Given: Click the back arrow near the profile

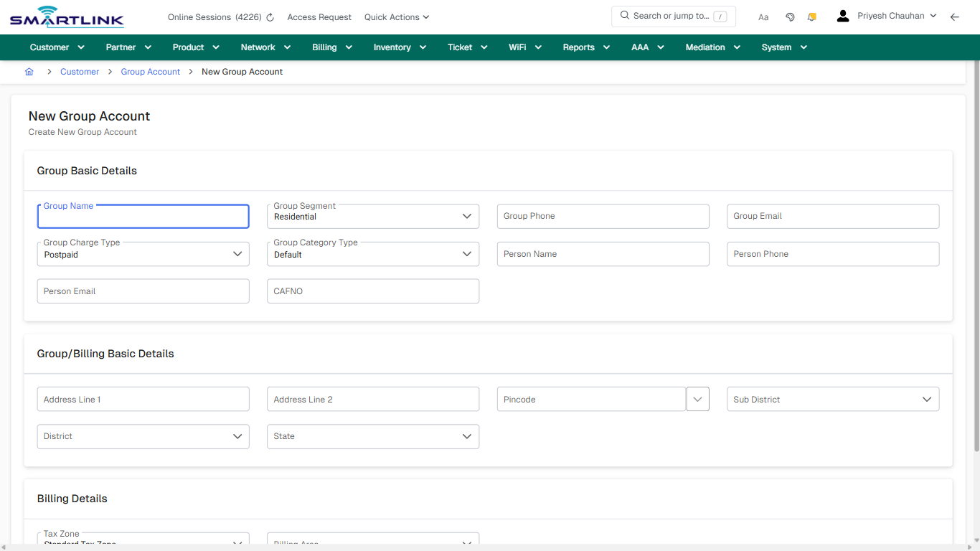Looking at the screenshot, I should (955, 17).
